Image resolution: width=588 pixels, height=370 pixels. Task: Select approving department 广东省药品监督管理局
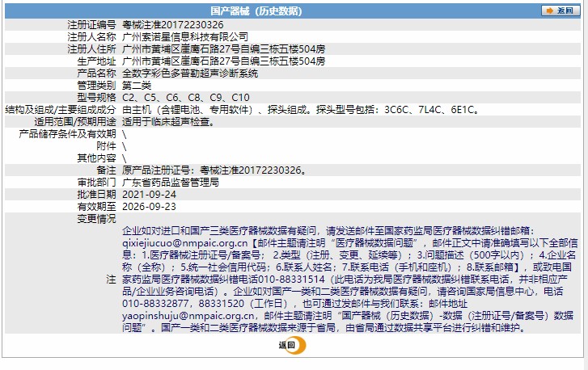pyautogui.click(x=171, y=183)
